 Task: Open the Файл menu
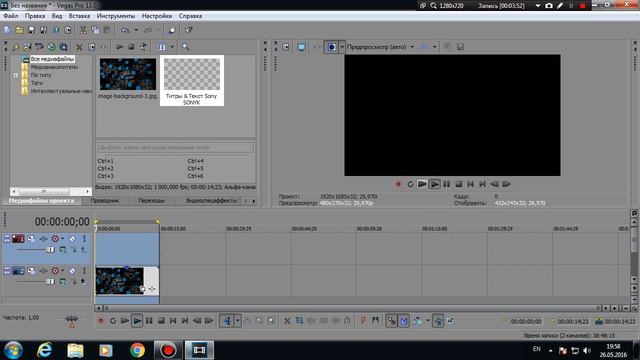tap(11, 16)
